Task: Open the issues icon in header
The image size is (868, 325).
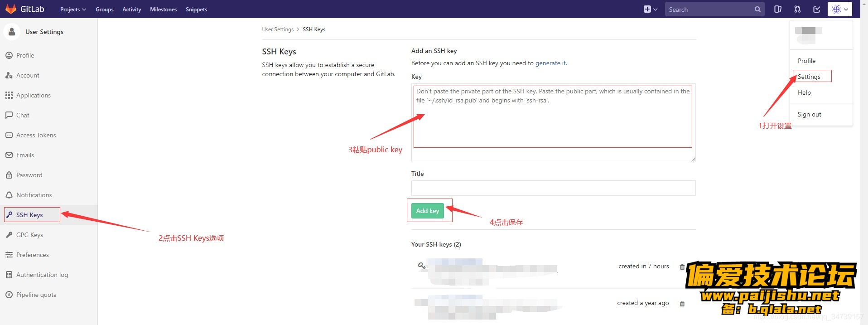Action: [x=778, y=9]
